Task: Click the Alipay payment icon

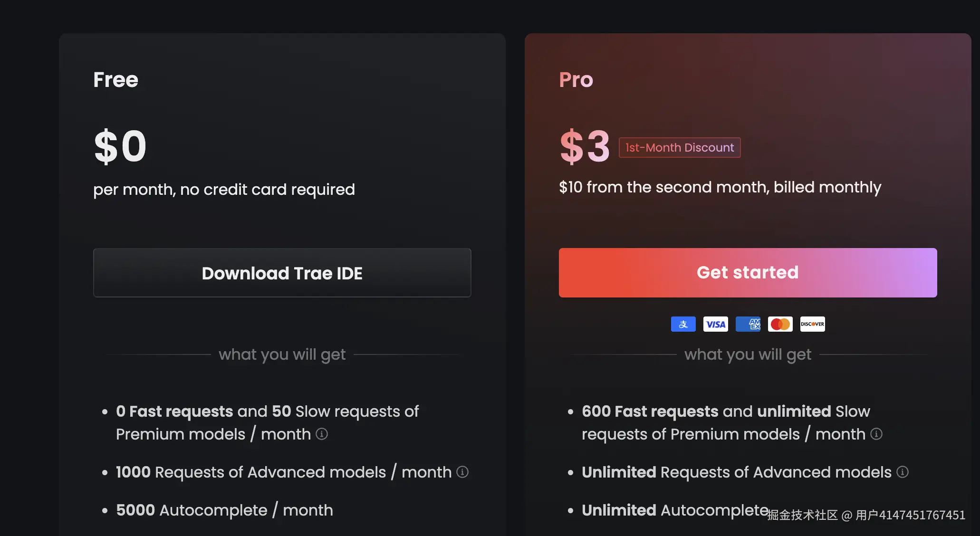Action: [x=683, y=324]
